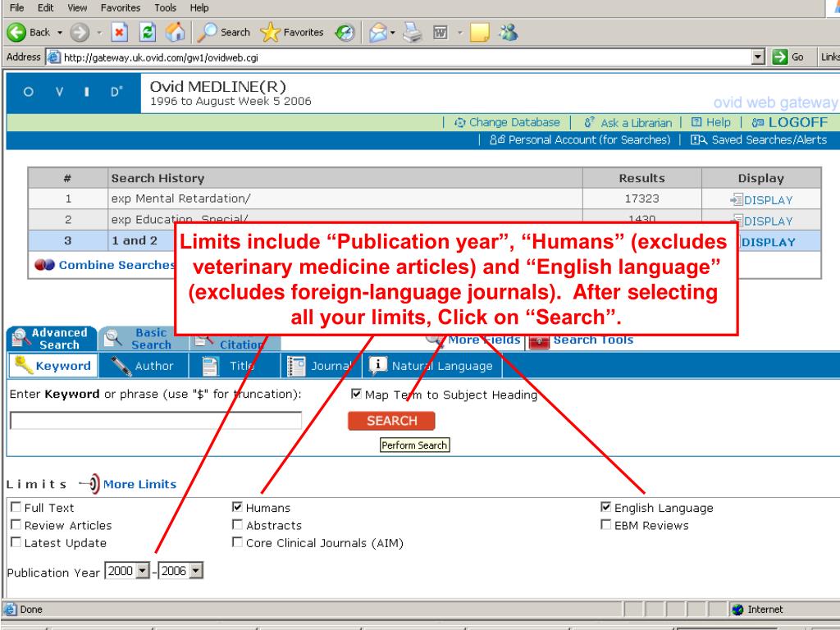Click the Edit with Word icon
The image size is (840, 630).
(x=441, y=33)
